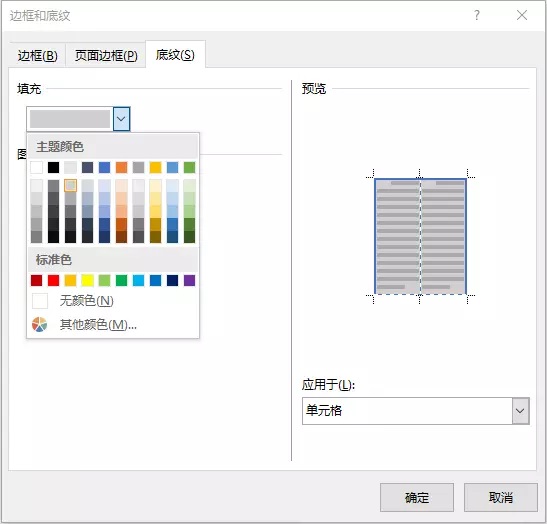
Task: Confirm with the 确定 button
Action: (417, 497)
